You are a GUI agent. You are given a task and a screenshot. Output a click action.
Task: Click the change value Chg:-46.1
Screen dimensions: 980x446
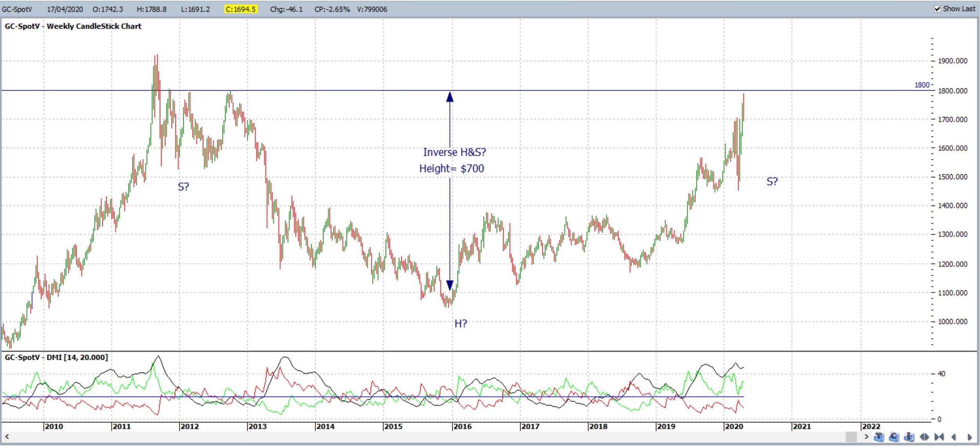pyautogui.click(x=286, y=9)
